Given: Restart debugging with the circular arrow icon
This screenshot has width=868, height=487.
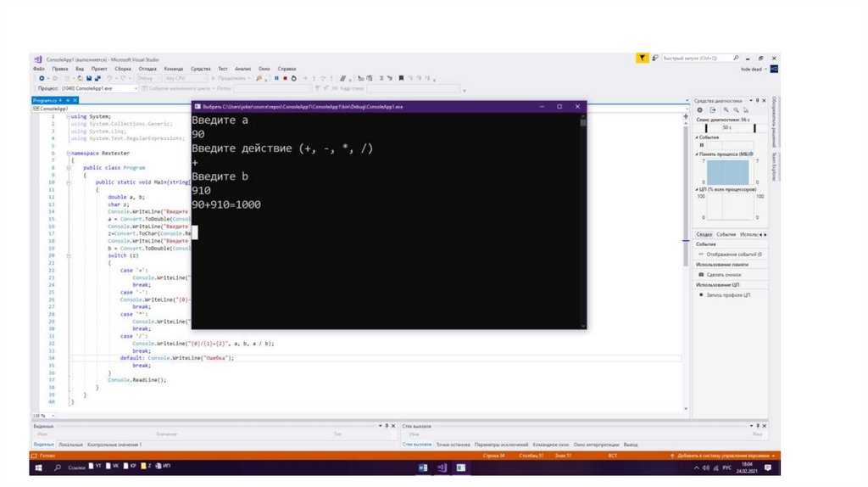Looking at the screenshot, I should [x=294, y=78].
